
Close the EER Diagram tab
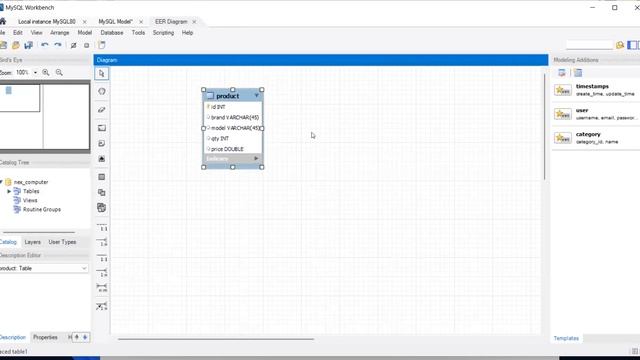point(194,22)
